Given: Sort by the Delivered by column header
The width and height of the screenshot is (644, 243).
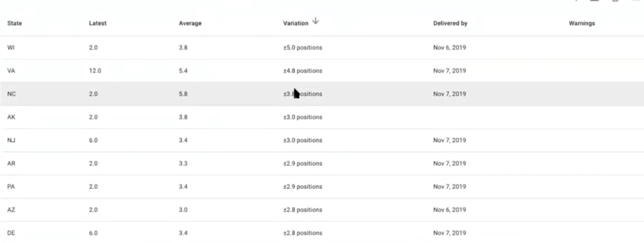Looking at the screenshot, I should (x=450, y=23).
